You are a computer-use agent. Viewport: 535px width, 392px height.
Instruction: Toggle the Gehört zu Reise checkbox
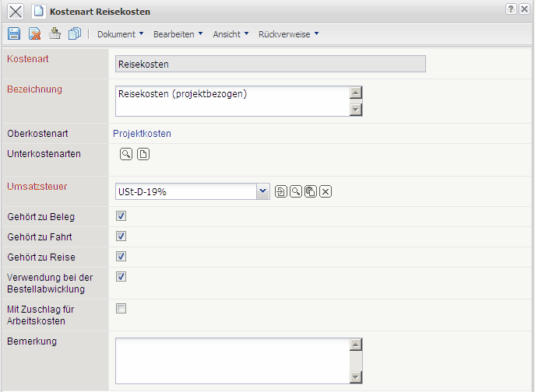click(x=121, y=257)
